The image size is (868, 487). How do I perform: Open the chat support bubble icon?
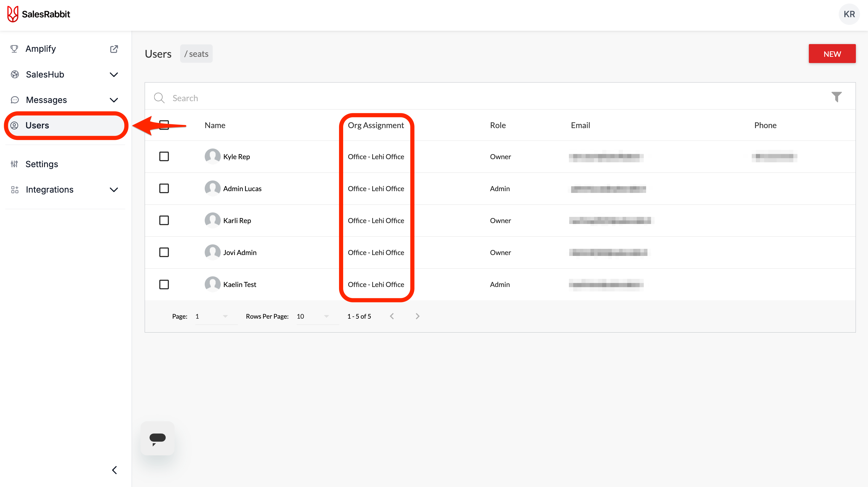[157, 438]
